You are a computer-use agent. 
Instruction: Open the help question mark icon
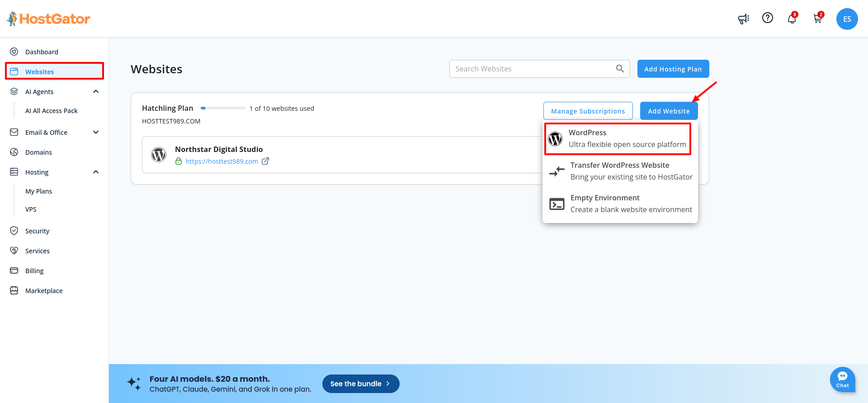pyautogui.click(x=768, y=18)
